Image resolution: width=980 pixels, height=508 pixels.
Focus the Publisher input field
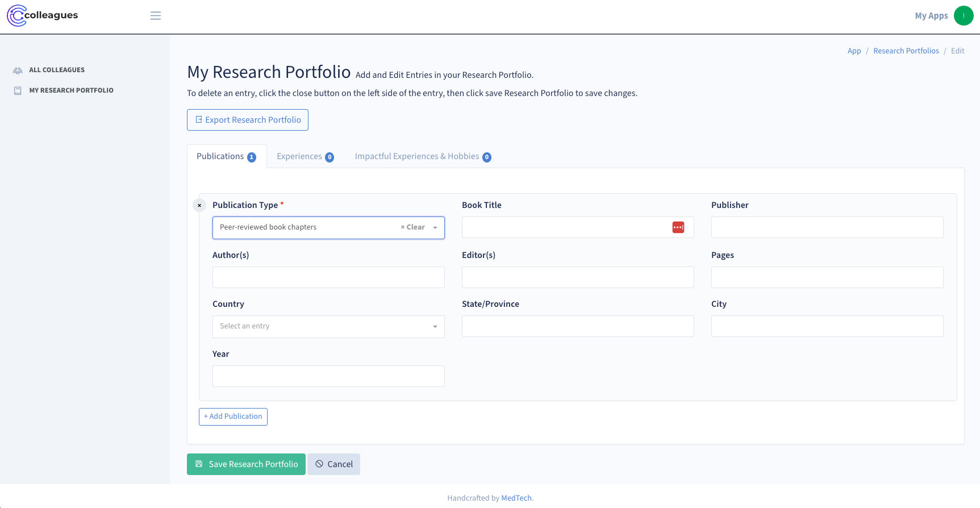point(827,227)
